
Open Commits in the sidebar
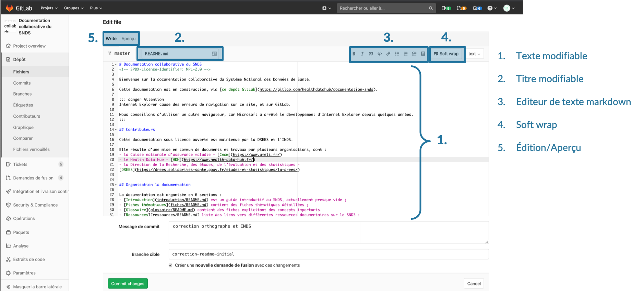pyautogui.click(x=22, y=83)
